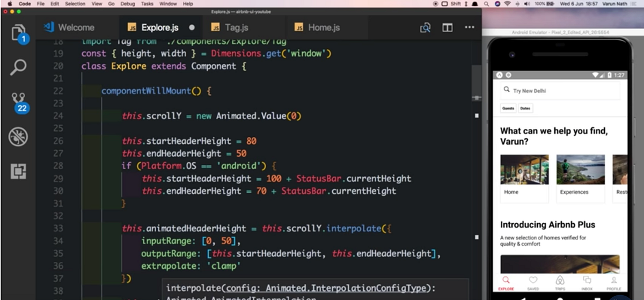Open the Help menu
Image resolution: width=644 pixels, height=300 pixels.
click(x=188, y=4)
